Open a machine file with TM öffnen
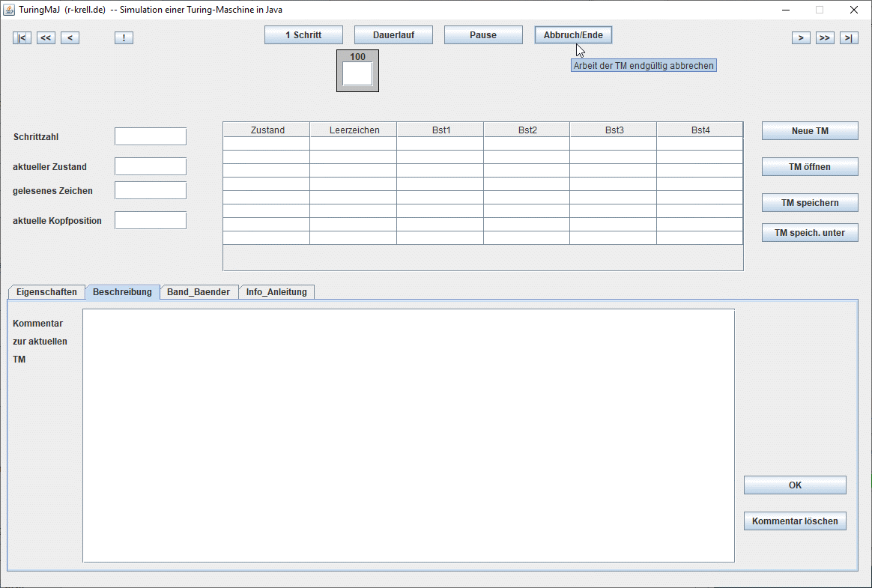Image resolution: width=872 pixels, height=588 pixels. pyautogui.click(x=810, y=167)
